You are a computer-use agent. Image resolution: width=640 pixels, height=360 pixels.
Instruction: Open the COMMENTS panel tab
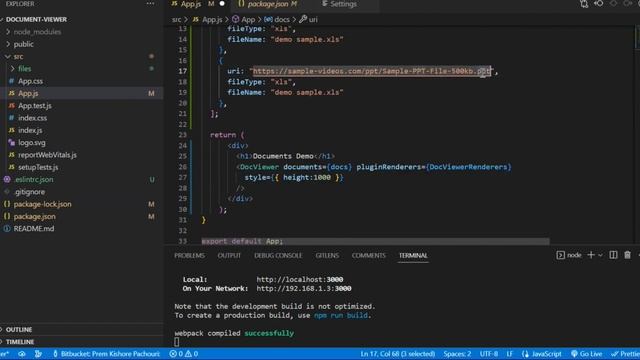369,256
